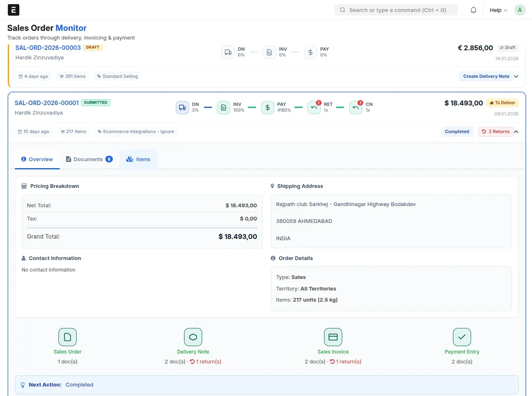The height and width of the screenshot is (396, 532).
Task: Click the Ecommerce Integrations - Ignore tag
Action: (x=136, y=132)
